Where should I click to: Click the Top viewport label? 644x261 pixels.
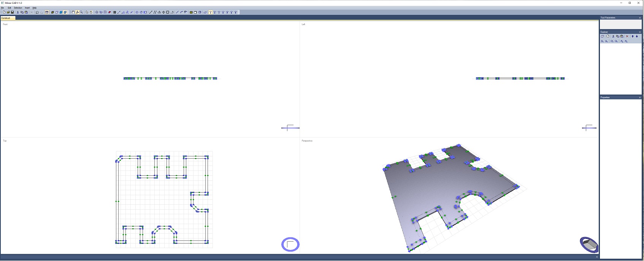(5, 141)
